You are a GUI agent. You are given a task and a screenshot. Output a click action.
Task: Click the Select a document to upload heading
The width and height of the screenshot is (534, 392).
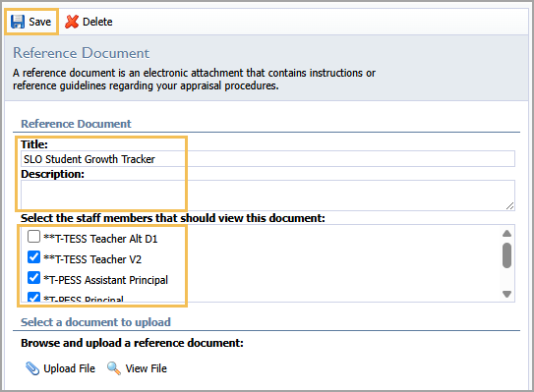tap(95, 322)
